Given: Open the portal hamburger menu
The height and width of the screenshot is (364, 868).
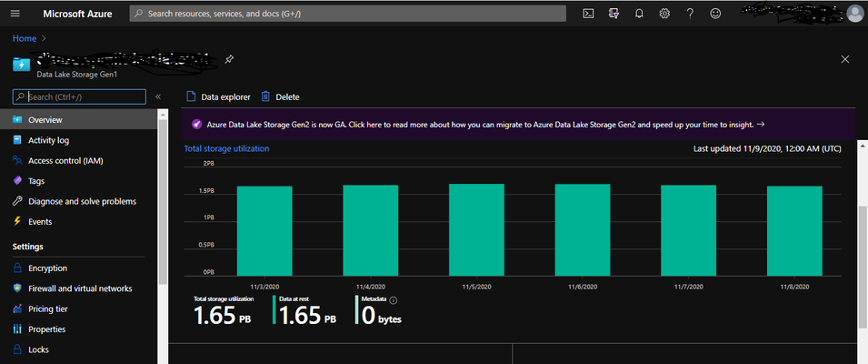Looking at the screenshot, I should click(15, 14).
